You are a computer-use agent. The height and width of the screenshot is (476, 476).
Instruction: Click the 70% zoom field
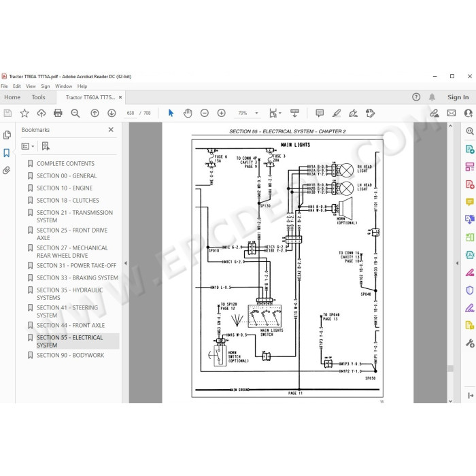[243, 114]
